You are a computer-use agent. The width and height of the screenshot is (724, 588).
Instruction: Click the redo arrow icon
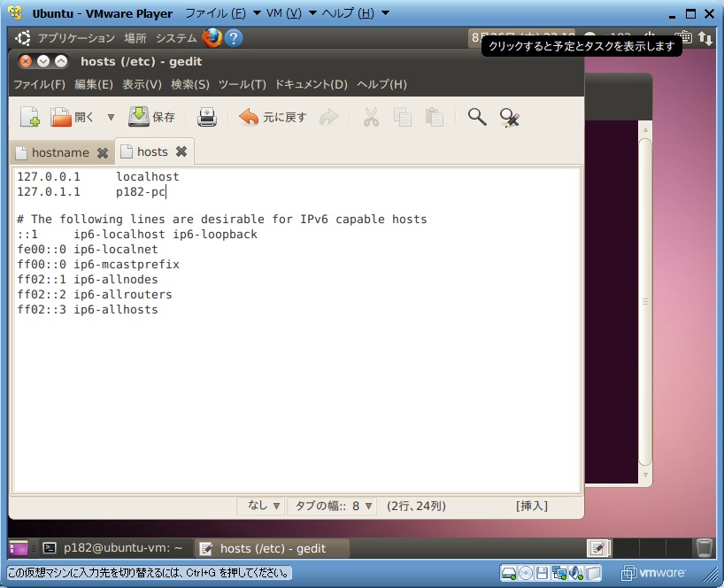click(328, 117)
